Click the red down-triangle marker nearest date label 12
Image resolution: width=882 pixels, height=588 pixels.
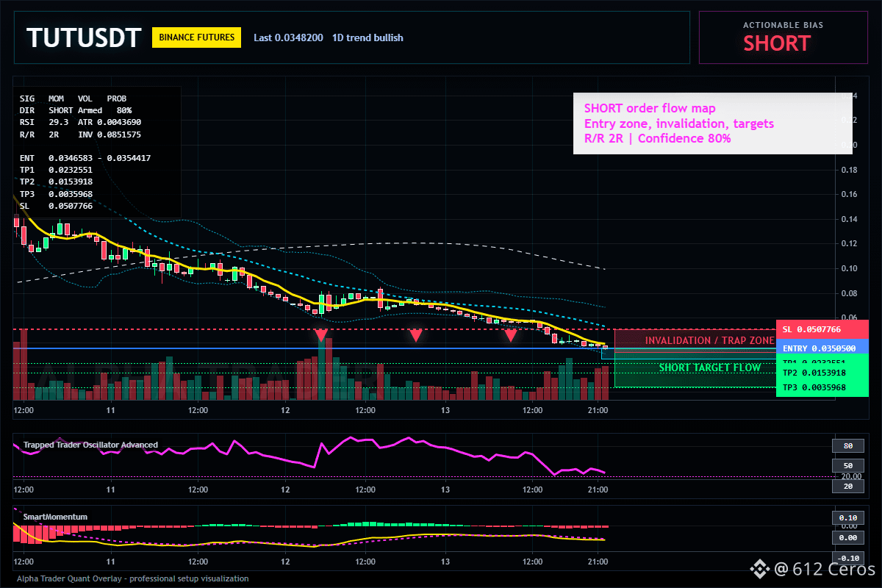coord(321,335)
